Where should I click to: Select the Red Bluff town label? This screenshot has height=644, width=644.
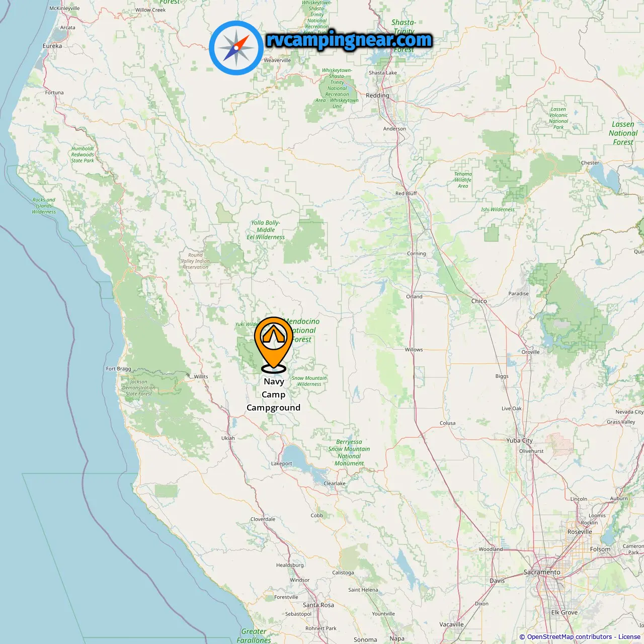coord(406,193)
